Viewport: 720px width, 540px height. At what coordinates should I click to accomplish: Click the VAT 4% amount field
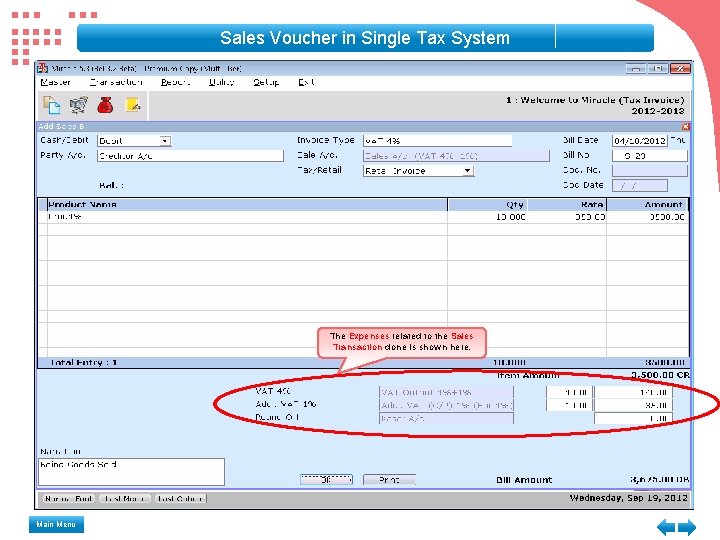tap(634, 393)
